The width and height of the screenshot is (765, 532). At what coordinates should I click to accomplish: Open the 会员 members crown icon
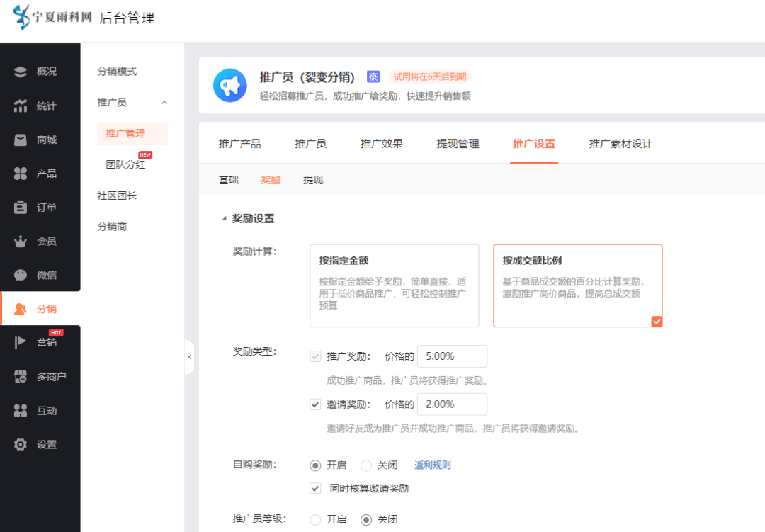tap(21, 241)
